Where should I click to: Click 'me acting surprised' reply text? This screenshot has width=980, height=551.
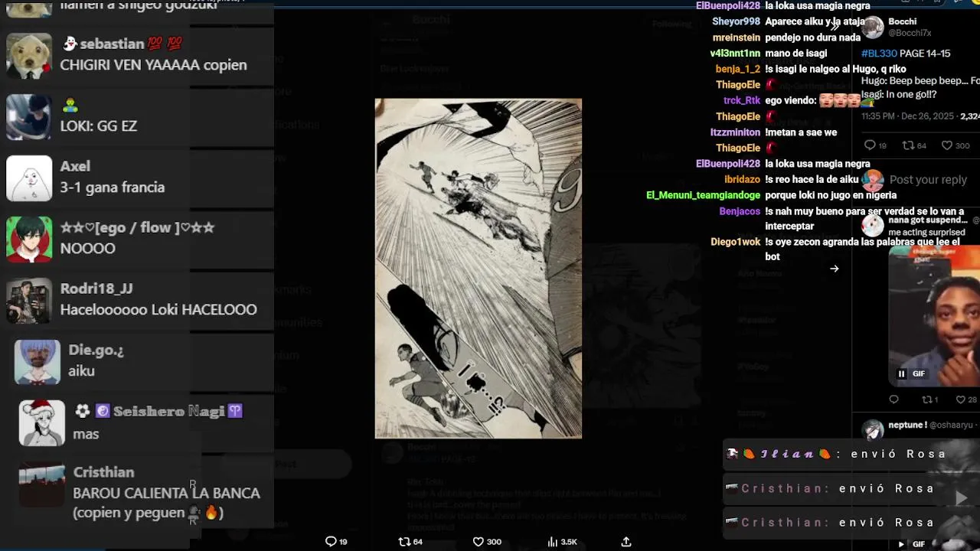(x=926, y=232)
